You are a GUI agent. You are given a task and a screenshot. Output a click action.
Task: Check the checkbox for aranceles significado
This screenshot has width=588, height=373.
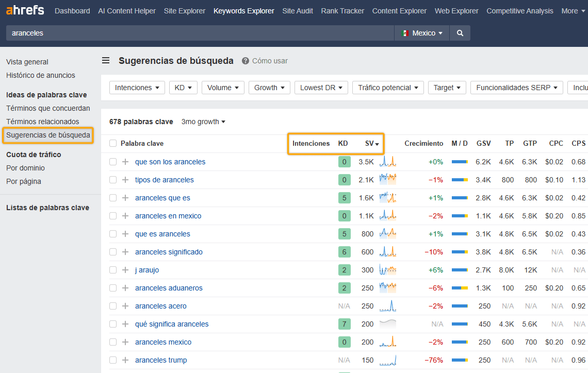(x=112, y=251)
